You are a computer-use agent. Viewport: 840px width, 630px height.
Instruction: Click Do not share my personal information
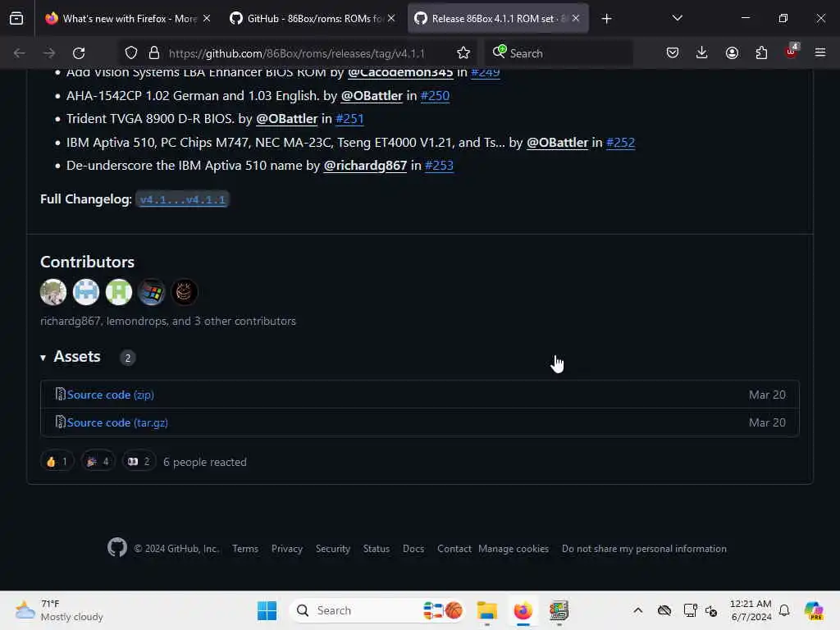point(644,549)
